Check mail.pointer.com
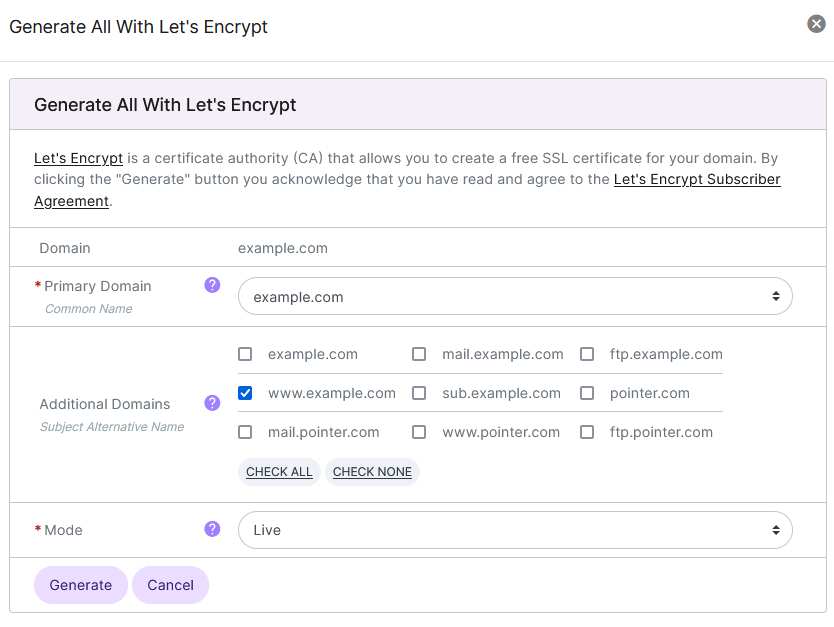Image resolution: width=834 pixels, height=627 pixels. point(245,432)
